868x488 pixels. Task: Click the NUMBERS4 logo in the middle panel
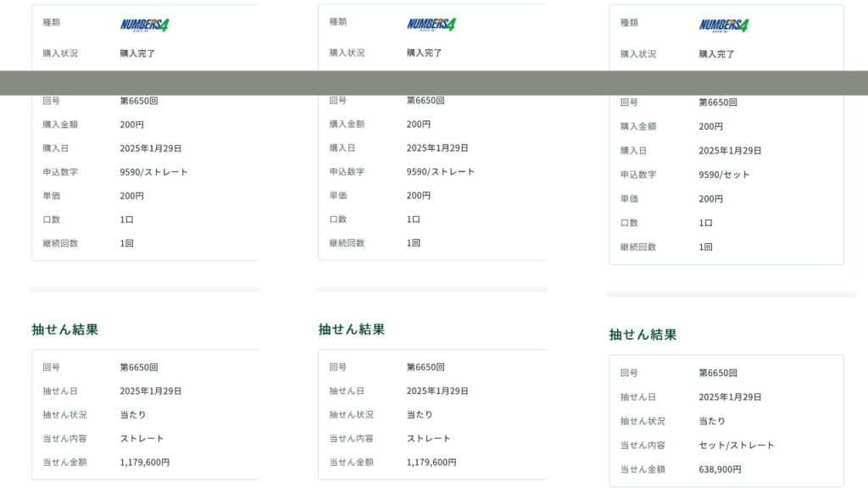431,25
